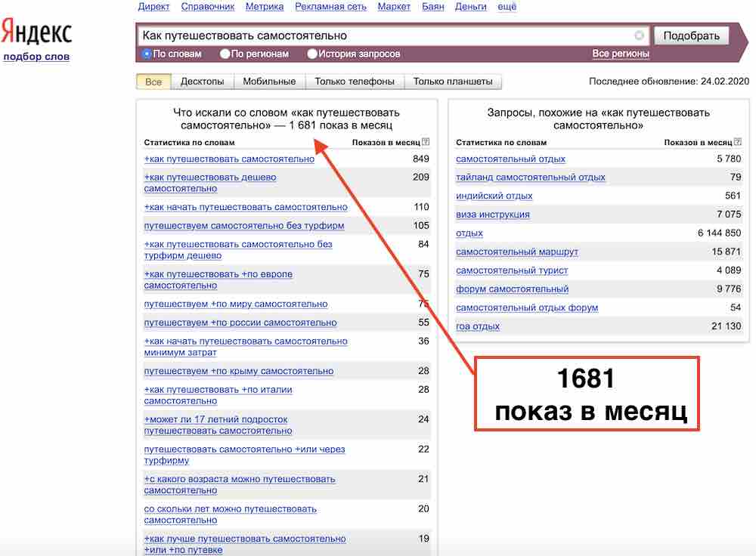756x556 pixels.
Task: Select the По регионам radio button
Action: point(225,54)
